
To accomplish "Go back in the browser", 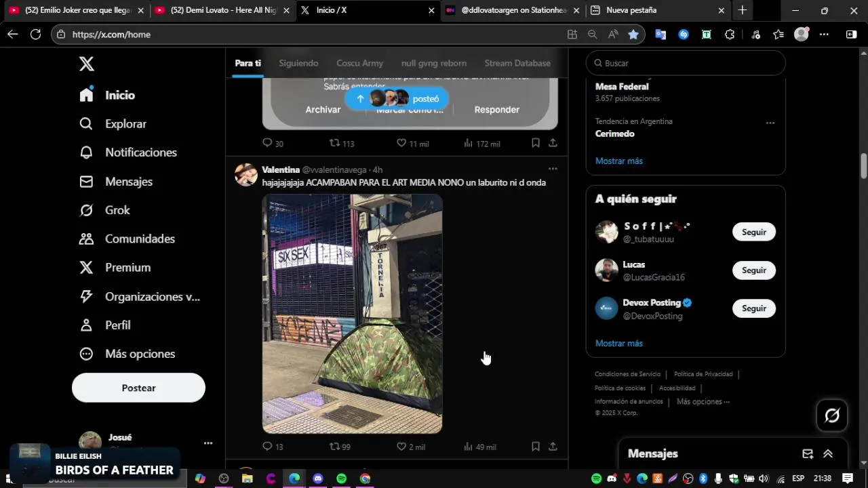I will click(13, 34).
